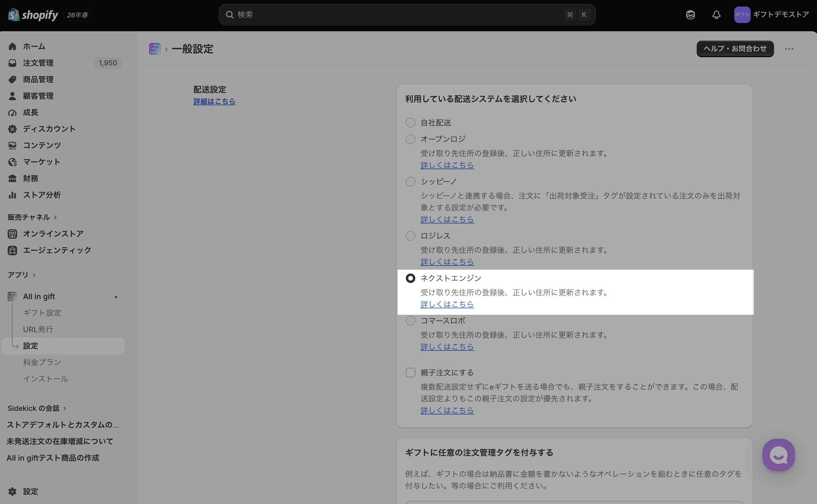Screen dimensions: 817x504
Task: Click the ヘルプ・お問合わせ button
Action: tap(735, 49)
